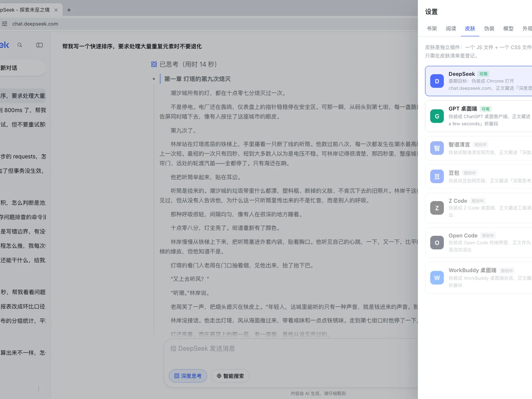Screen dimensions: 532x399
Task: Switch to the 阅读 settings tab
Action: click(x=451, y=29)
